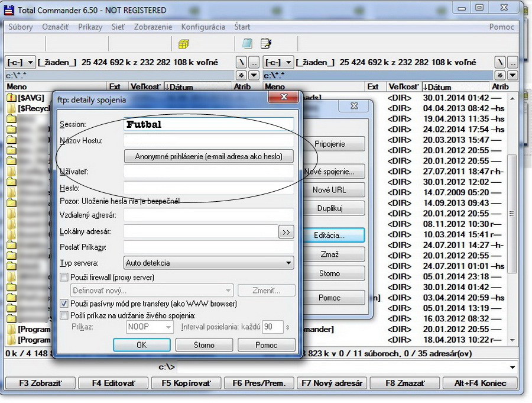Sort right panel by the Dátum column header

456,87
